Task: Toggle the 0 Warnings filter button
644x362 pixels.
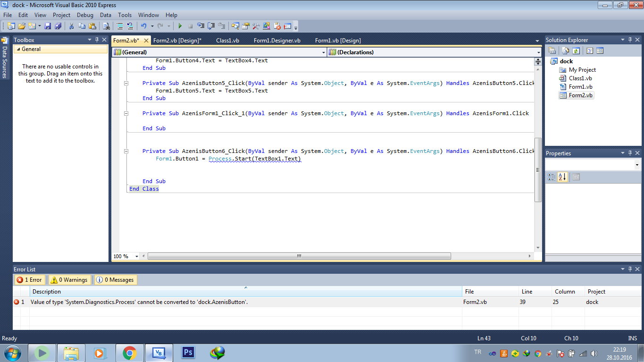Action: click(69, 280)
